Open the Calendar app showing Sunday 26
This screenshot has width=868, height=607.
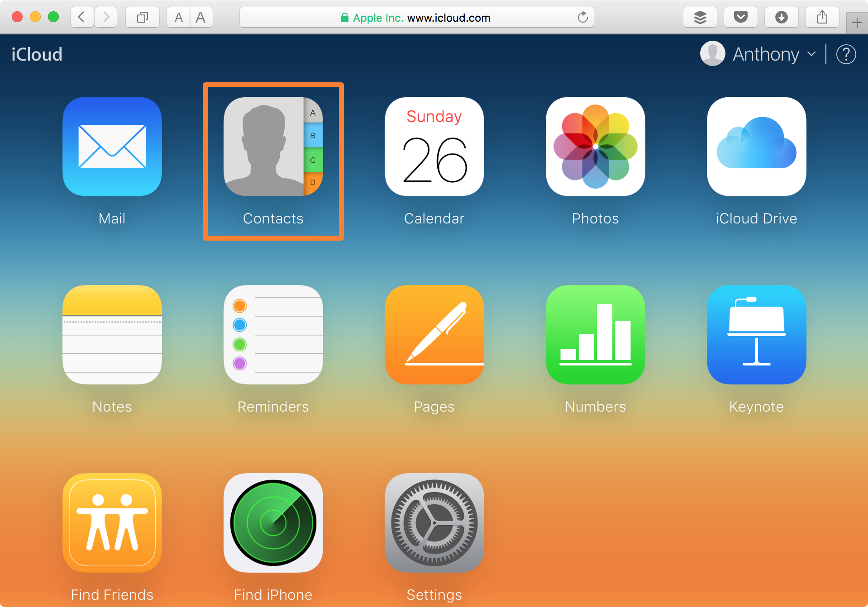(434, 147)
